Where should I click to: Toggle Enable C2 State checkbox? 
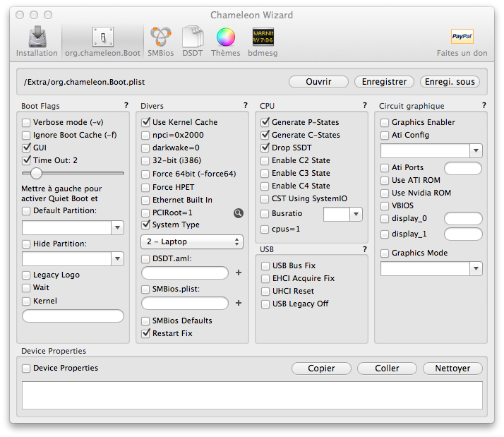point(265,160)
